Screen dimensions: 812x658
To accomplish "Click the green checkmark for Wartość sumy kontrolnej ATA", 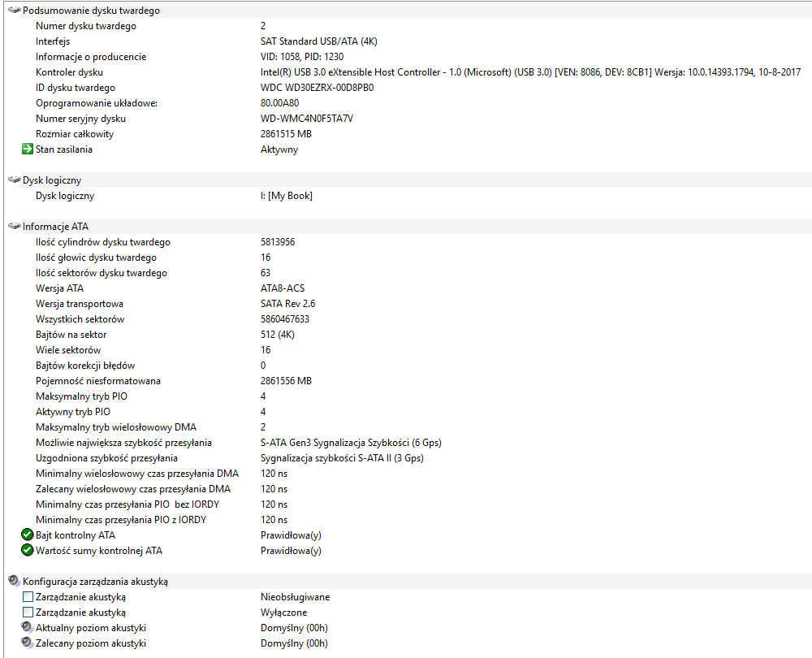I will click(x=28, y=550).
